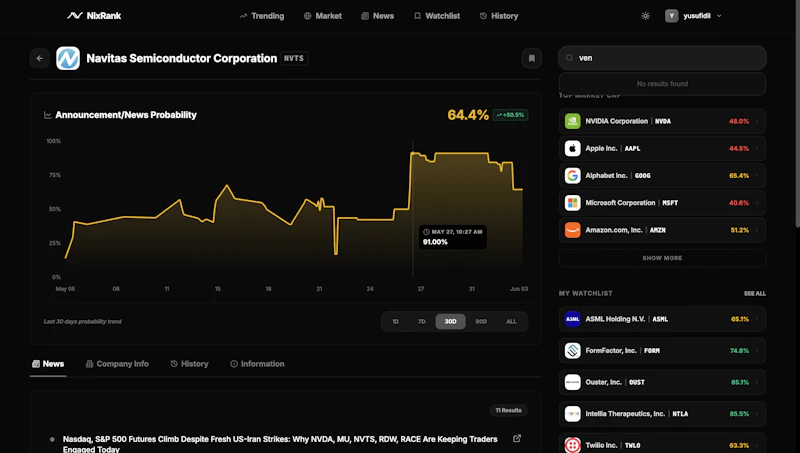Click the 11 Results badge
Viewport: 800px width, 453px height.
tap(509, 410)
